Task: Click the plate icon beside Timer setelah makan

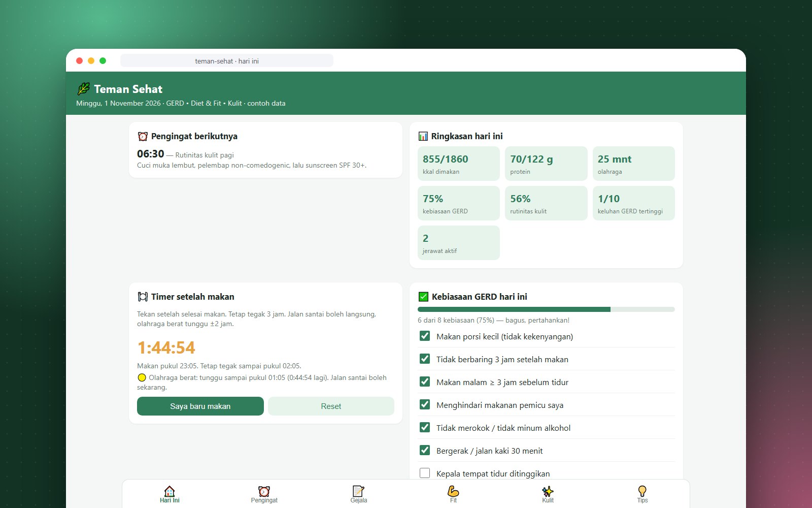Action: pyautogui.click(x=143, y=297)
